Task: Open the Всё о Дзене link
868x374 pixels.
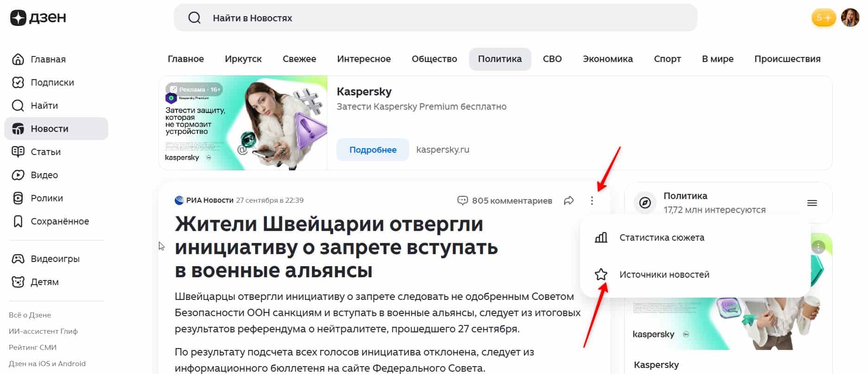Action: pyautogui.click(x=30, y=315)
